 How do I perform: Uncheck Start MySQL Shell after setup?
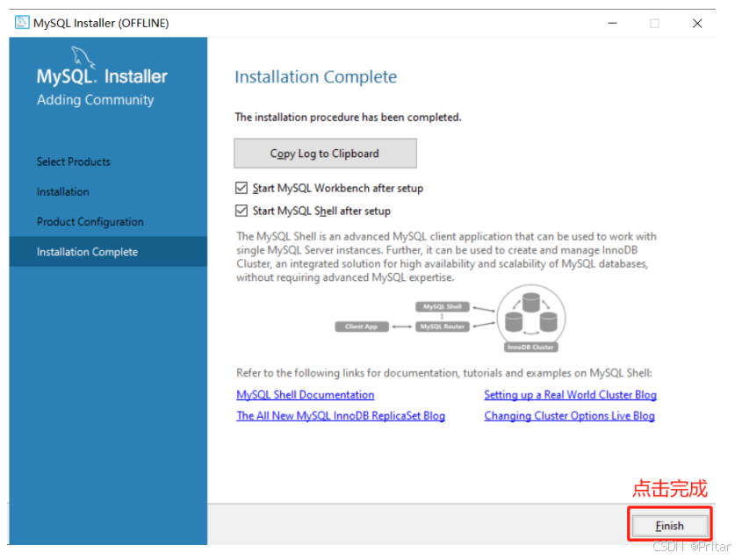click(241, 211)
